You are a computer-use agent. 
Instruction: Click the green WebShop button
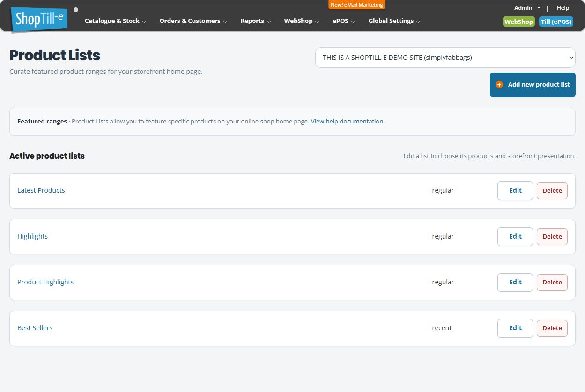(x=518, y=22)
